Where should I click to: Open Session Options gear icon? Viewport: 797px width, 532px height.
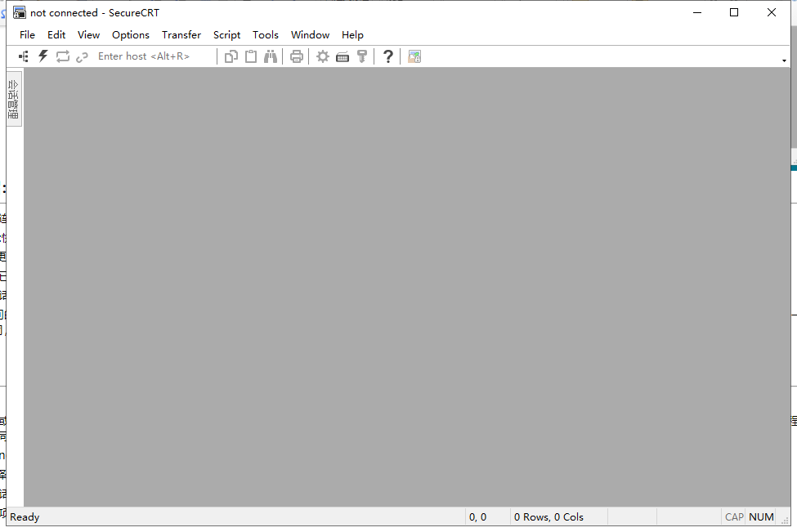(x=323, y=56)
